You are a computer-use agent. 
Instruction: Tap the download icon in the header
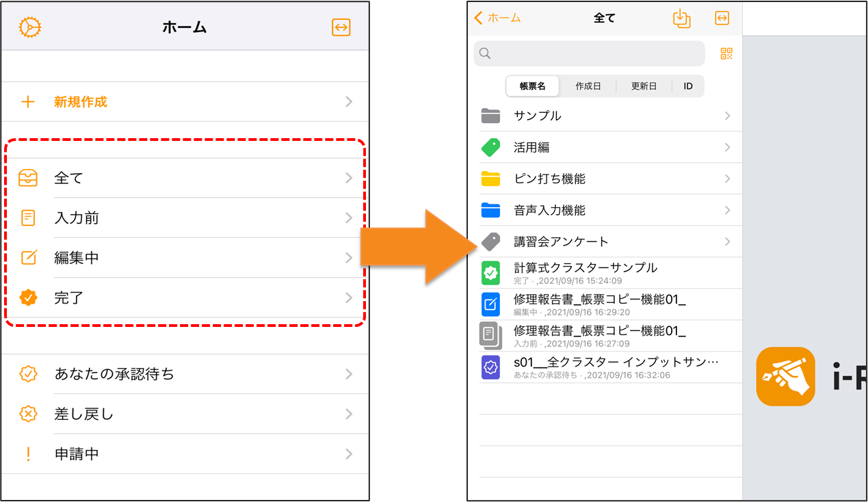click(681, 18)
